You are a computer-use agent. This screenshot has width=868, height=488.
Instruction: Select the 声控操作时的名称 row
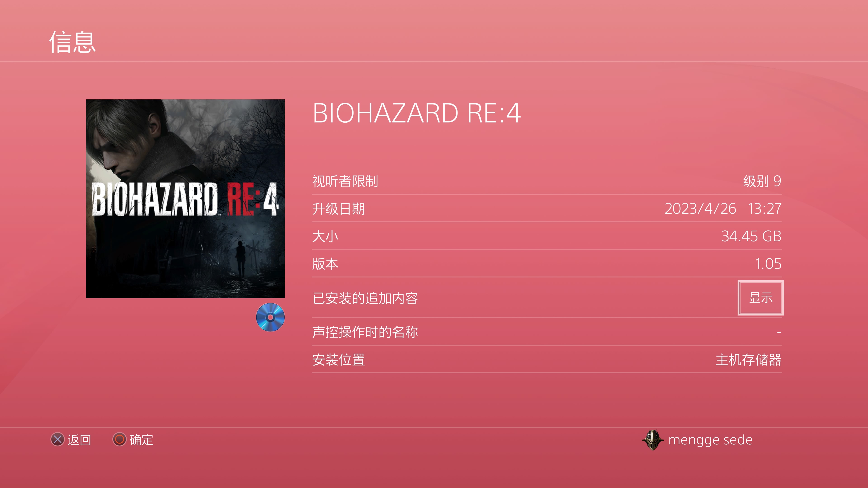[x=547, y=332]
